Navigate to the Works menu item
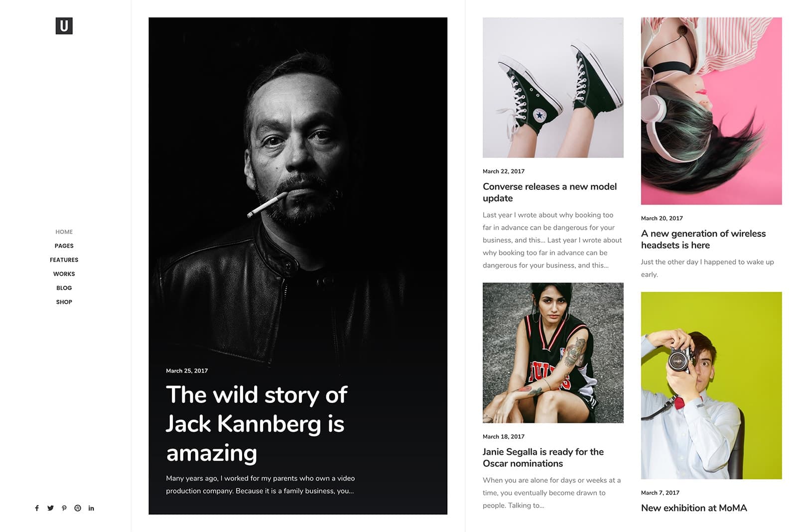 64,273
